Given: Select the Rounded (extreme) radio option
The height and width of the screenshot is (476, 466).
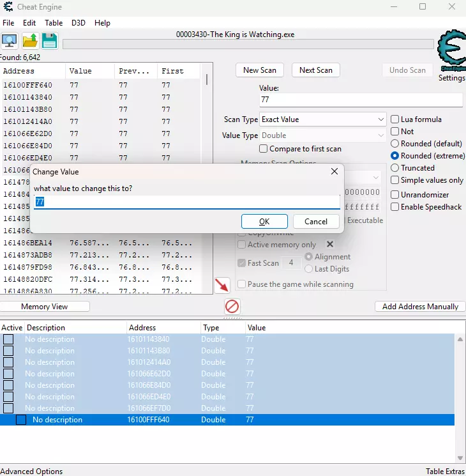Looking at the screenshot, I should coord(395,156).
